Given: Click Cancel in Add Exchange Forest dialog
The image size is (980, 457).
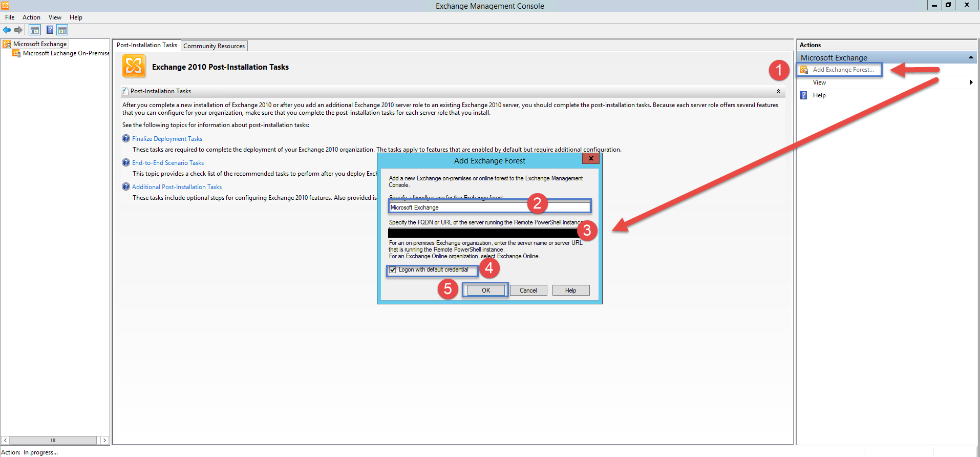Looking at the screenshot, I should click(528, 290).
